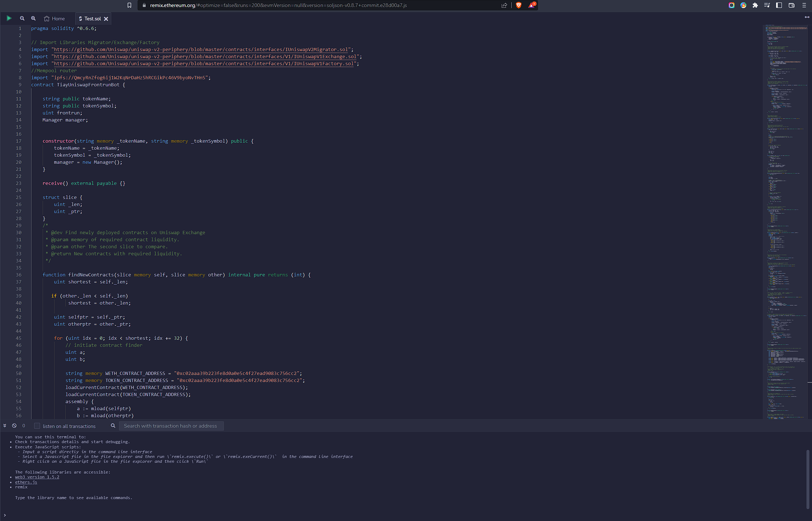Switch to the Home tab
The height and width of the screenshot is (521, 812).
[55, 19]
